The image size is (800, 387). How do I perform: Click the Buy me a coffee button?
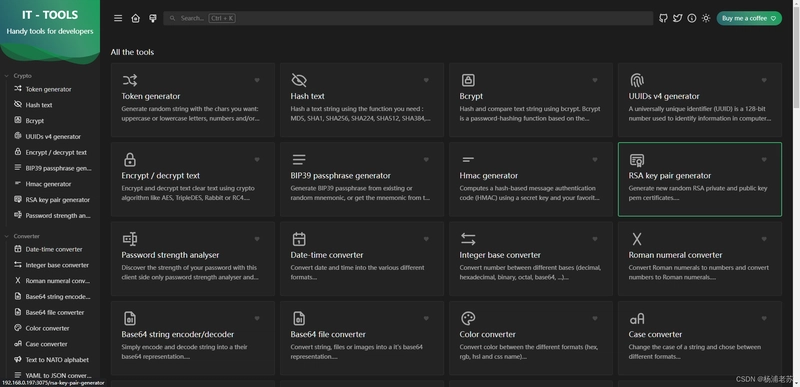pos(749,18)
